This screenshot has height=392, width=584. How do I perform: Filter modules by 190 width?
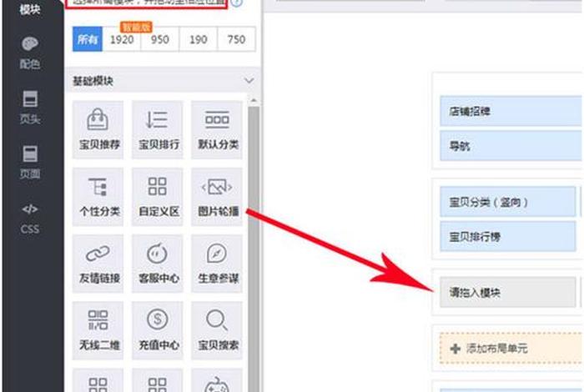pyautogui.click(x=199, y=39)
